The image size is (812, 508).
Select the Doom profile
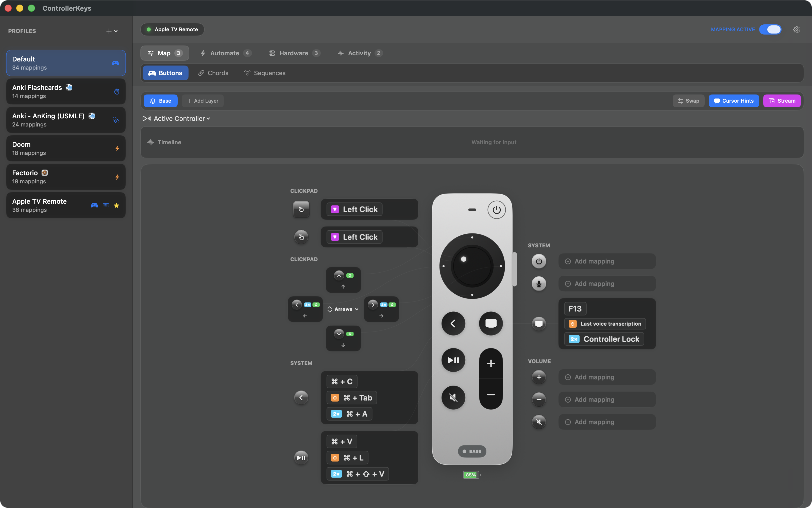click(66, 149)
